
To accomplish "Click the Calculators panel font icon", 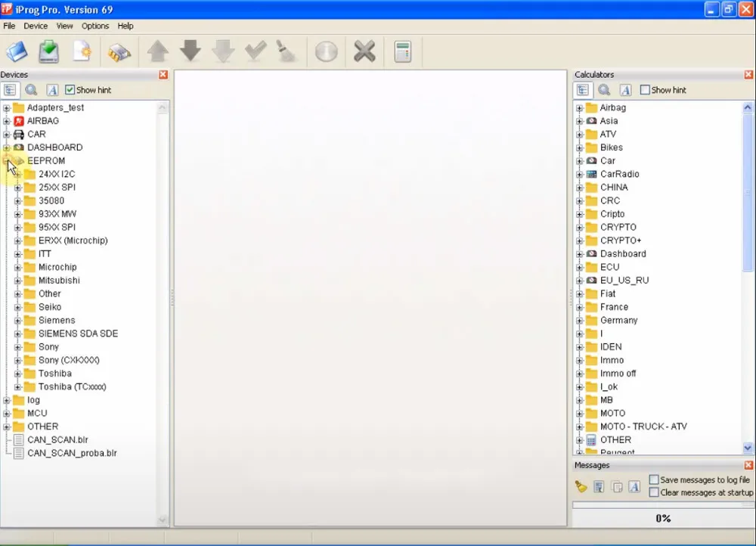I will pyautogui.click(x=625, y=90).
